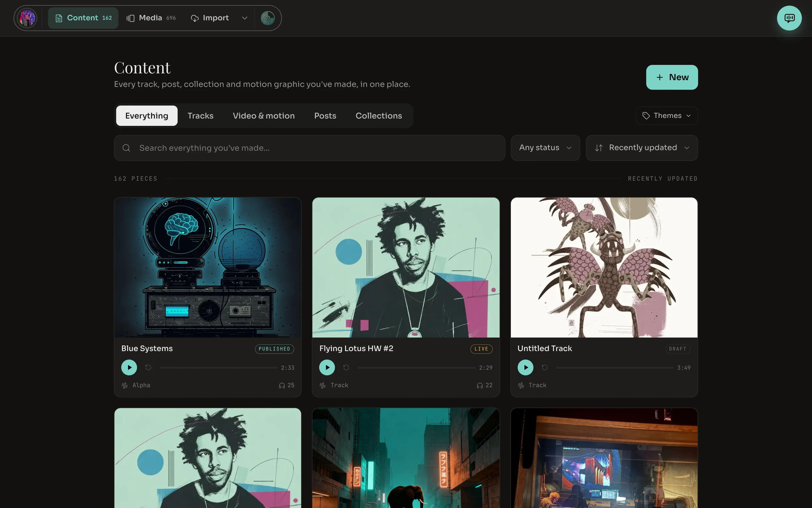812x508 pixels.
Task: Open the chat feedback bubble button
Action: pos(789,18)
